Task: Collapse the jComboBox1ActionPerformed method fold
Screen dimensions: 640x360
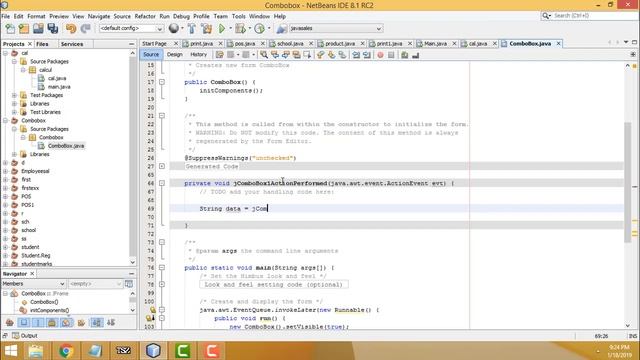Action: coord(162,183)
